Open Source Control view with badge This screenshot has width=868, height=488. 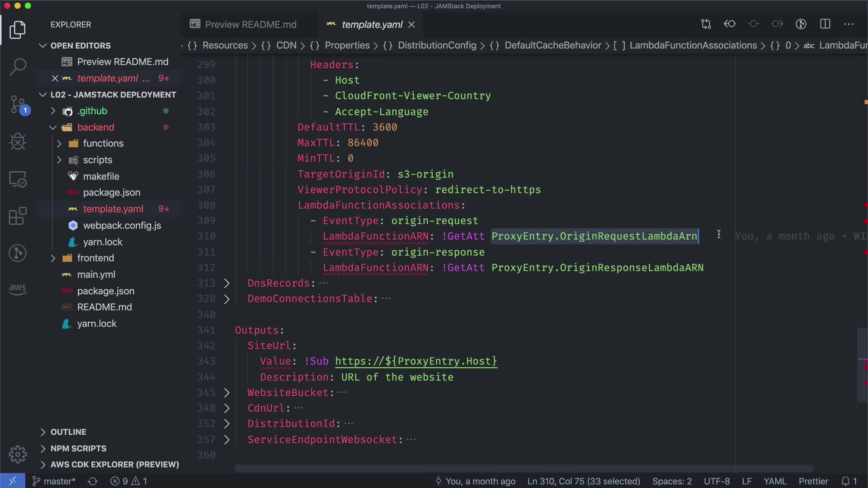[18, 105]
